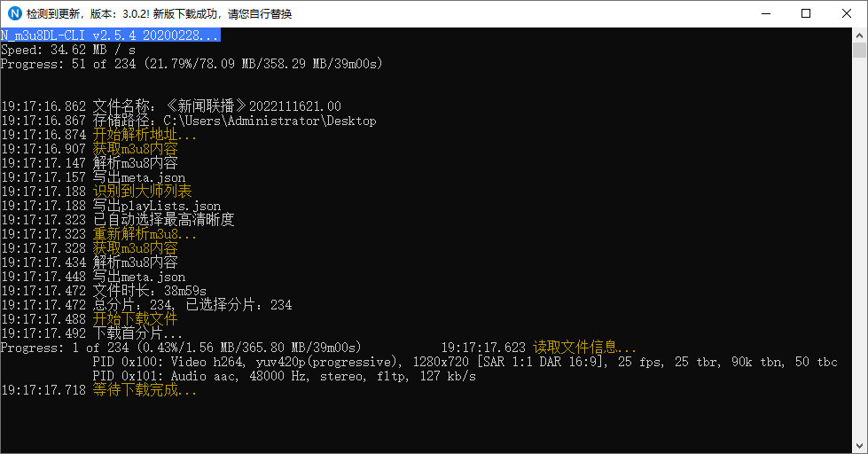Click the yellow 读取文件信息 text
Image resolution: width=868 pixels, height=454 pixels.
[584, 348]
